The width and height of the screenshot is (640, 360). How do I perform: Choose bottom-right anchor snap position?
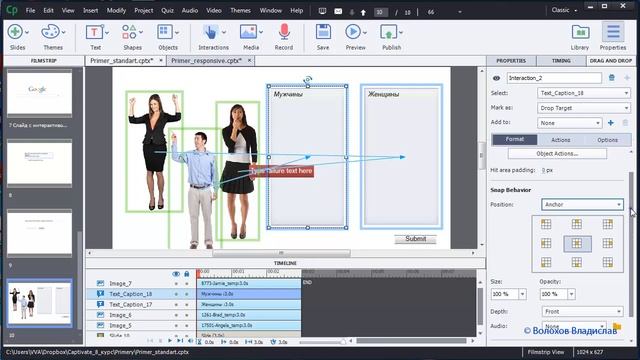point(607,262)
